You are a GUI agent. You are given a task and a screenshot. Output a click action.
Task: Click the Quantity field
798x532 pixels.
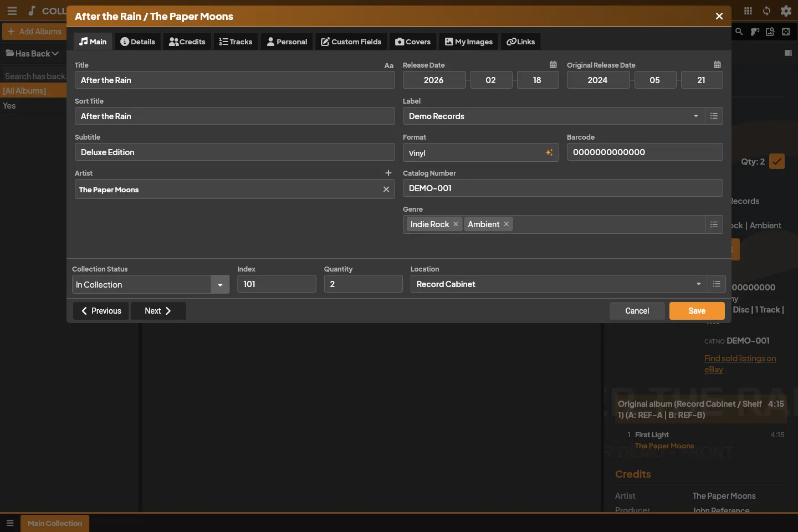coord(364,284)
